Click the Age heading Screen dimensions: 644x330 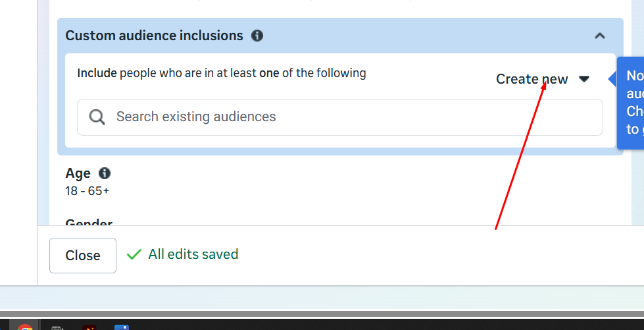pos(78,173)
